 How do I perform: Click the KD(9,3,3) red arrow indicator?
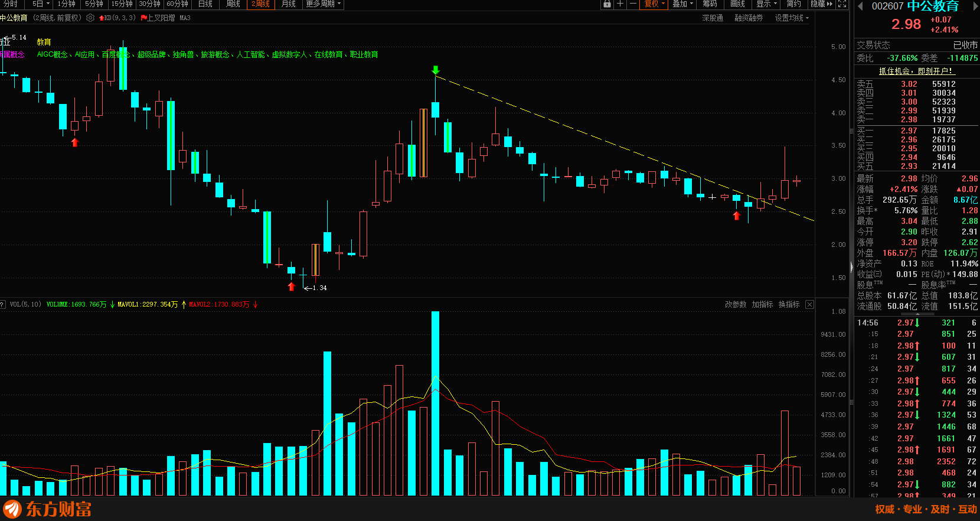tap(117, 18)
